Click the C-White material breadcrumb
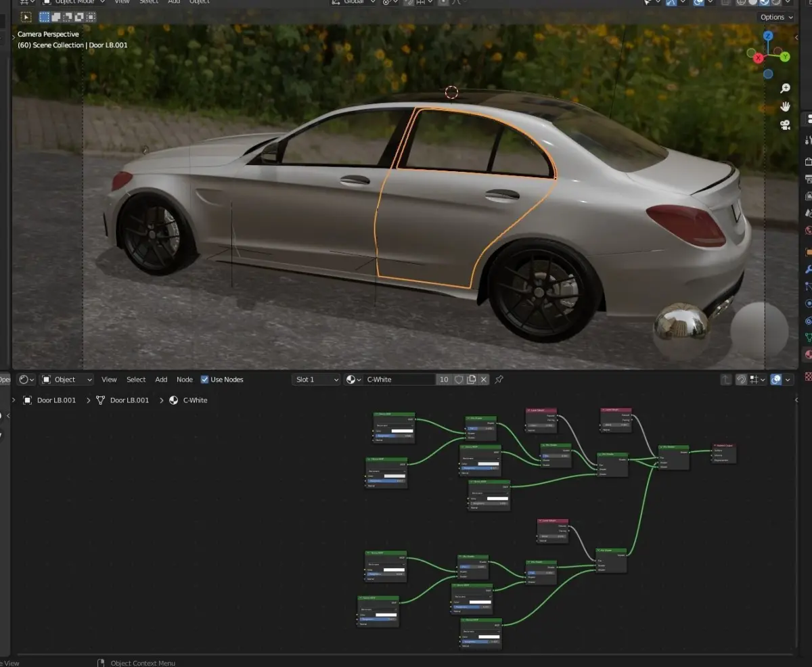The width and height of the screenshot is (812, 667). pos(189,400)
